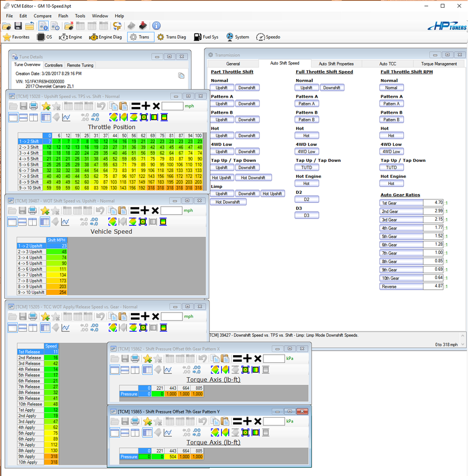This screenshot has height=476, width=468.
Task: Open the Compare menu
Action: (x=42, y=16)
